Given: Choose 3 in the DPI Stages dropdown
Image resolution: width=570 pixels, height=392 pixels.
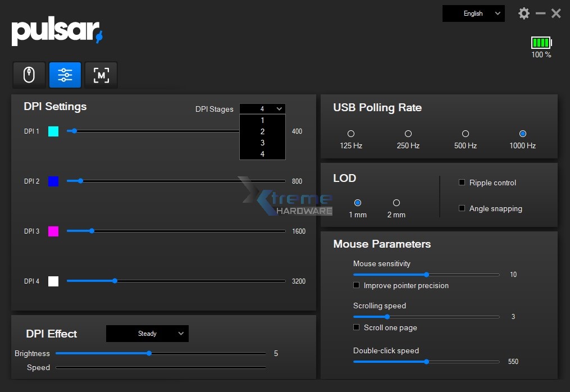Looking at the screenshot, I should [x=262, y=143].
